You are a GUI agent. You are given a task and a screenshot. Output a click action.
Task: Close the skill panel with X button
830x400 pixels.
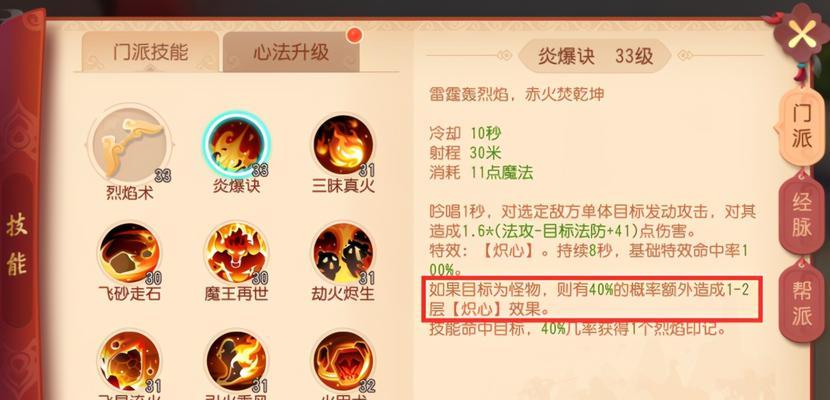click(802, 35)
